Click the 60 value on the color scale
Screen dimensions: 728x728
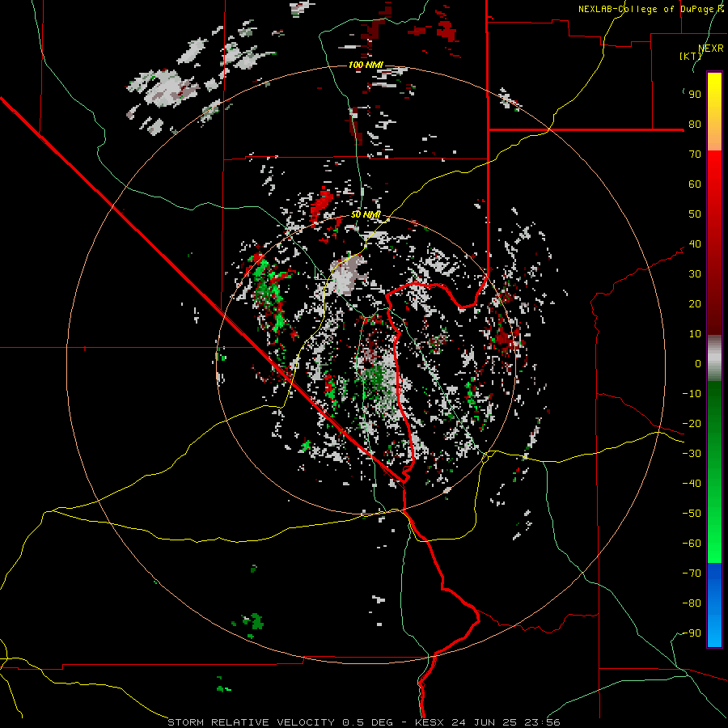tap(695, 184)
